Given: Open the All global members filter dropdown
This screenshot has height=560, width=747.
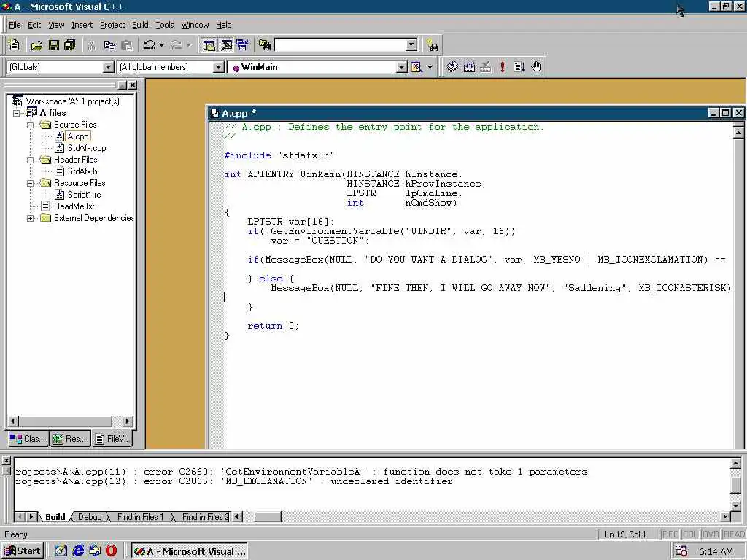Looking at the screenshot, I should (219, 67).
